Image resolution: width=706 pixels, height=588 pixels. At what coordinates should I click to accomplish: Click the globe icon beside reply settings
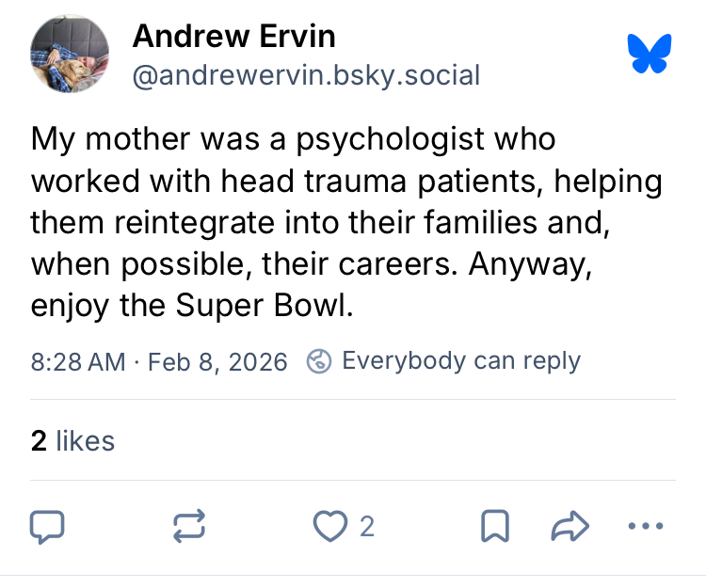320,361
